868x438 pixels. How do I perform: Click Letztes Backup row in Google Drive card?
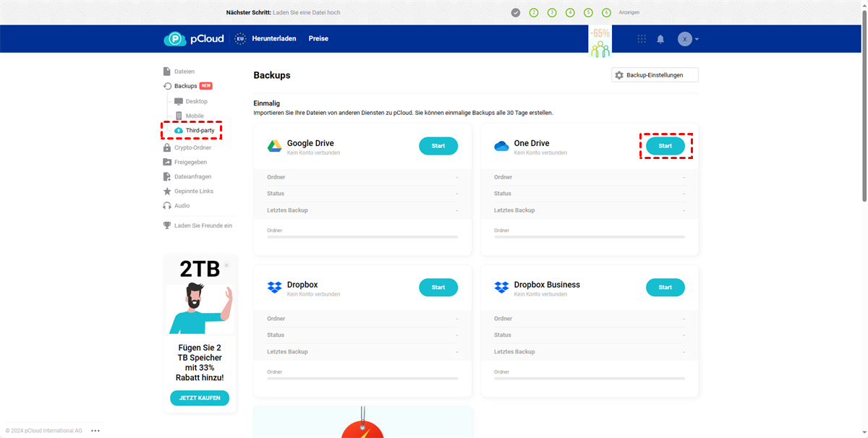(362, 210)
